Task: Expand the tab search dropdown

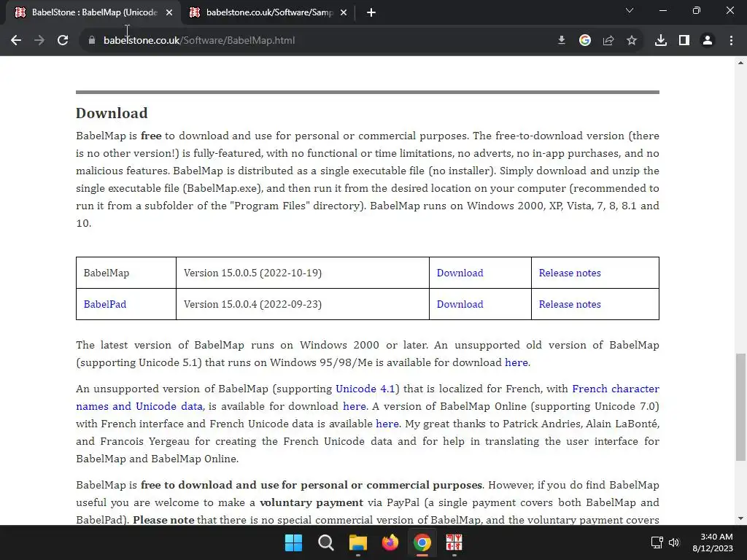Action: pos(630,10)
